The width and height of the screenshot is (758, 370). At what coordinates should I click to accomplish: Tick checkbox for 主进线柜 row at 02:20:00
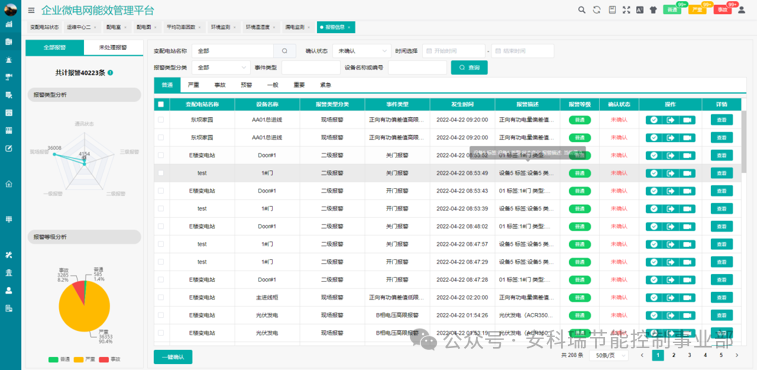[x=161, y=297]
